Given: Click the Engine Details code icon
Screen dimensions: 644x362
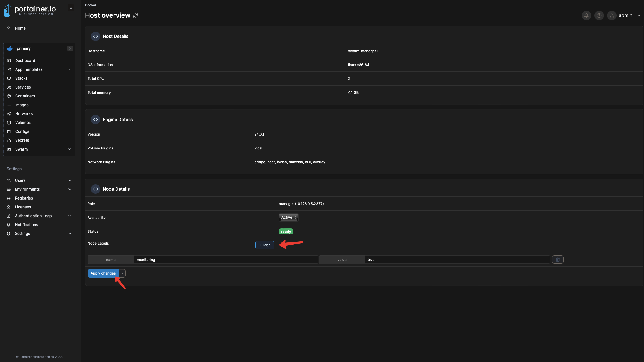Looking at the screenshot, I should point(96,120).
